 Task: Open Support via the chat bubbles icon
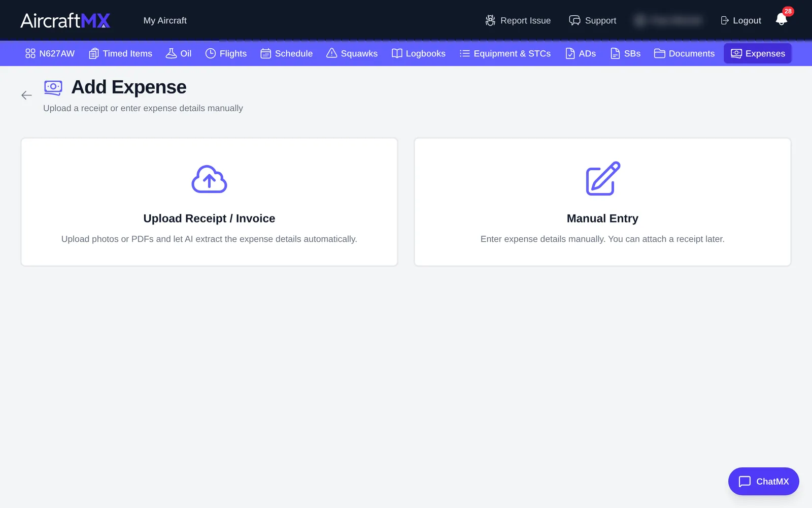coord(574,20)
